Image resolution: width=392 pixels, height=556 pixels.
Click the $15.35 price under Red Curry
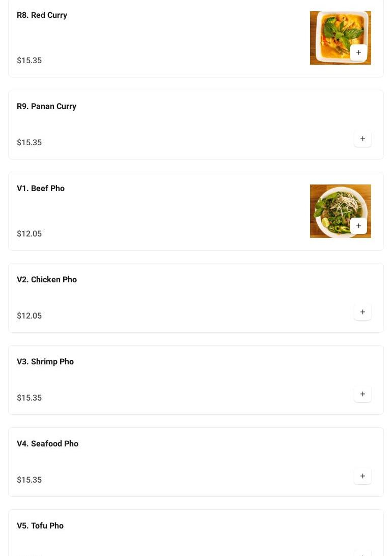(29, 61)
